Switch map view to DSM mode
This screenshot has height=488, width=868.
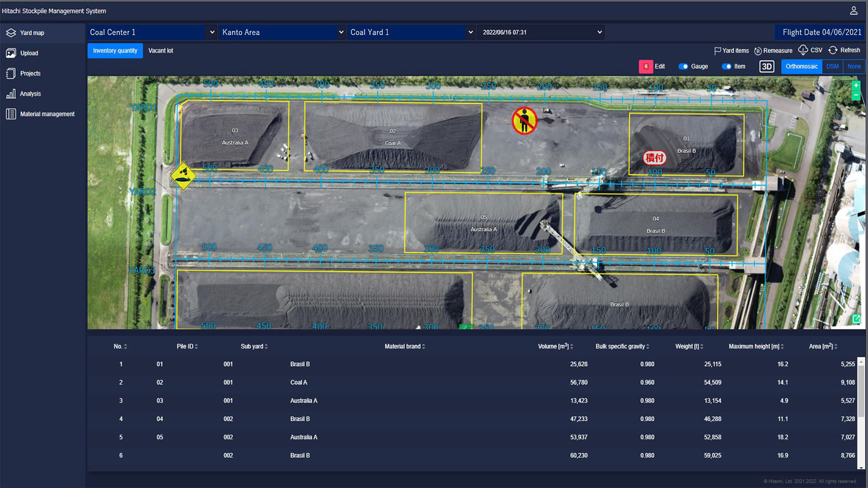pyautogui.click(x=832, y=66)
